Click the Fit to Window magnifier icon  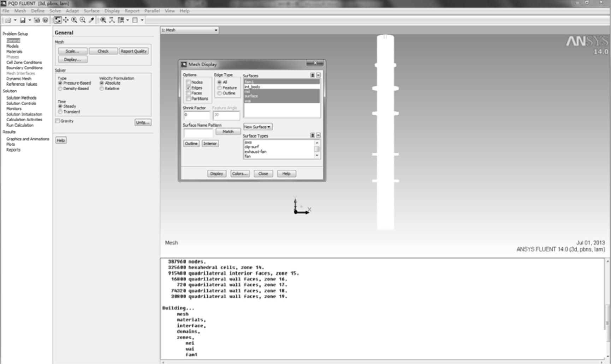[103, 20]
